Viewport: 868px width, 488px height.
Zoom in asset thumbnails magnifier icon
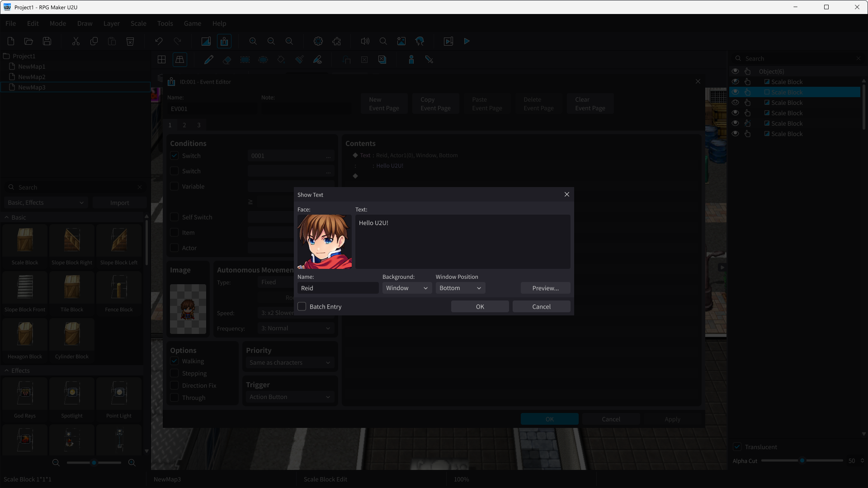tap(132, 463)
